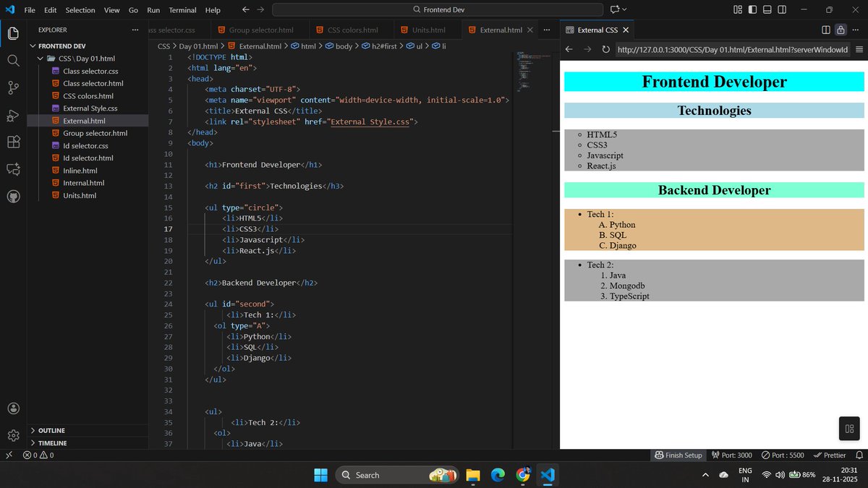Open Search in the activity bar
Image resolution: width=868 pixels, height=488 pixels.
point(13,61)
